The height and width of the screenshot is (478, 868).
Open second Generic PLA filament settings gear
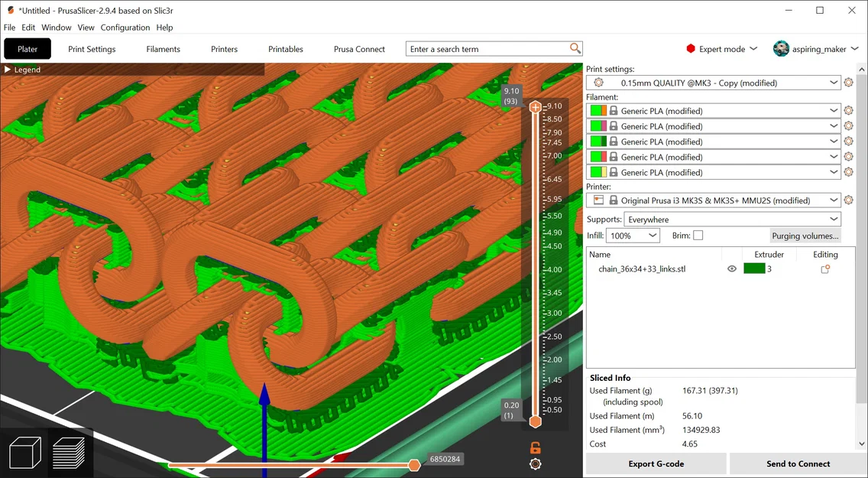848,126
